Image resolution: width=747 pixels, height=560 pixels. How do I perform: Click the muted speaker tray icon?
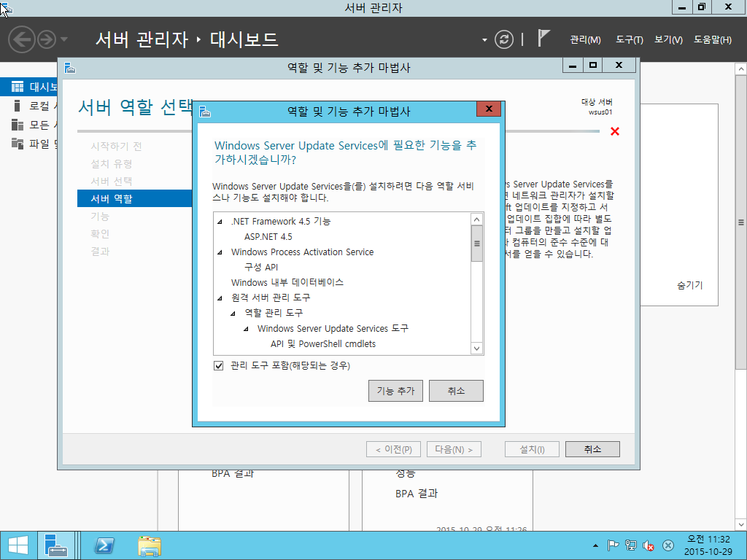pos(649,545)
